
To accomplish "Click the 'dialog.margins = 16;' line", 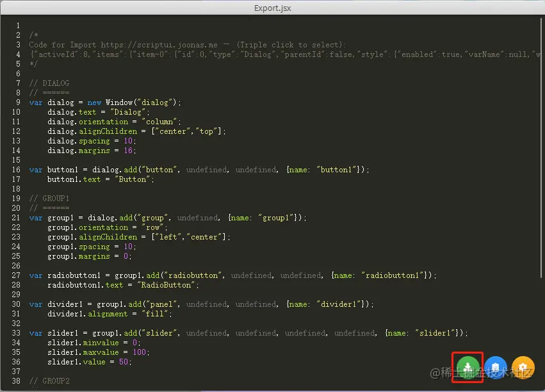I will click(x=92, y=151).
